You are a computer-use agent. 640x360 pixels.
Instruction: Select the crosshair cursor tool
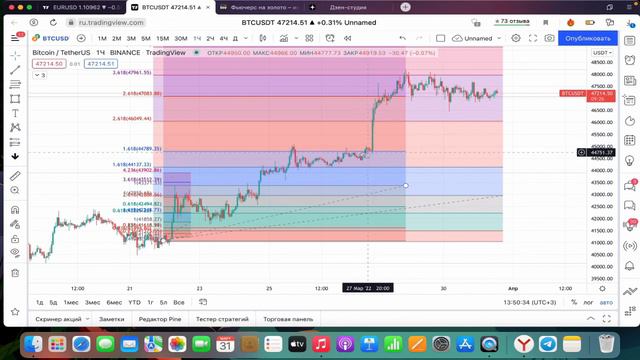[15, 55]
